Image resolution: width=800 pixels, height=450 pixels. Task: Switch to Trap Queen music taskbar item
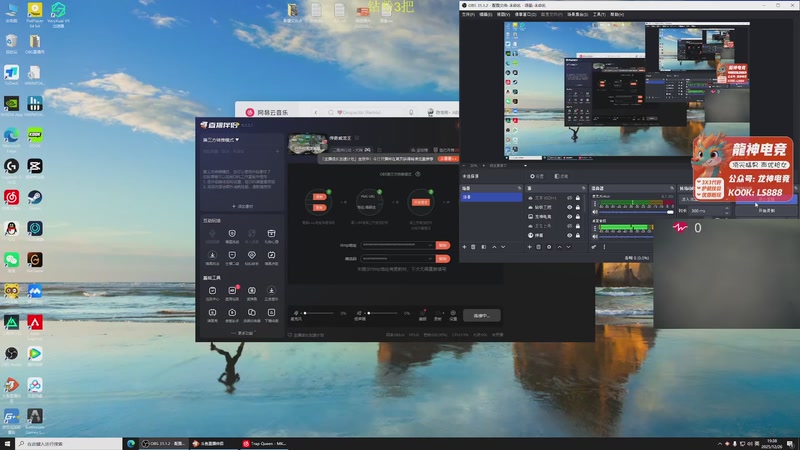point(264,444)
